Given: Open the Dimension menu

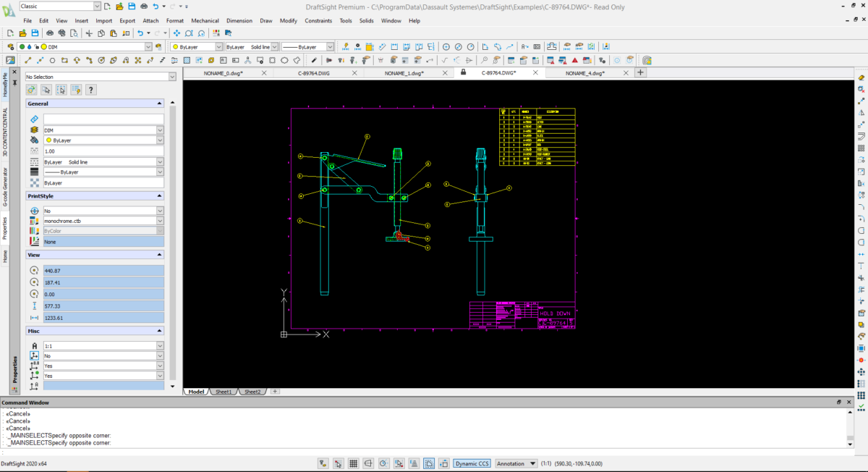Looking at the screenshot, I should click(x=239, y=21).
